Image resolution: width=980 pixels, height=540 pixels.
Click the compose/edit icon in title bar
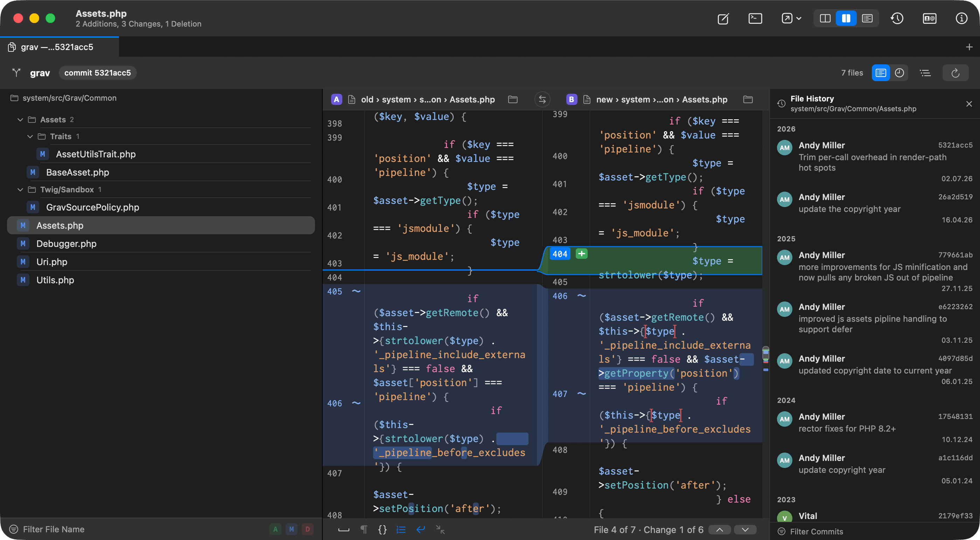[x=723, y=19]
